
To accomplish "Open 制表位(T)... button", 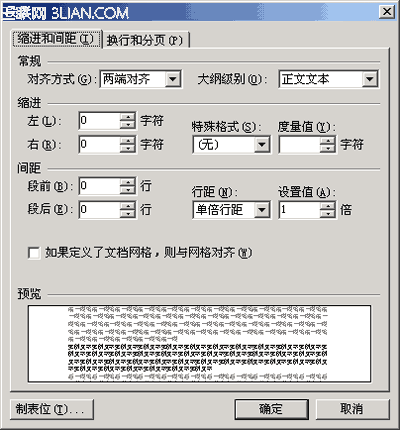I will (x=52, y=409).
